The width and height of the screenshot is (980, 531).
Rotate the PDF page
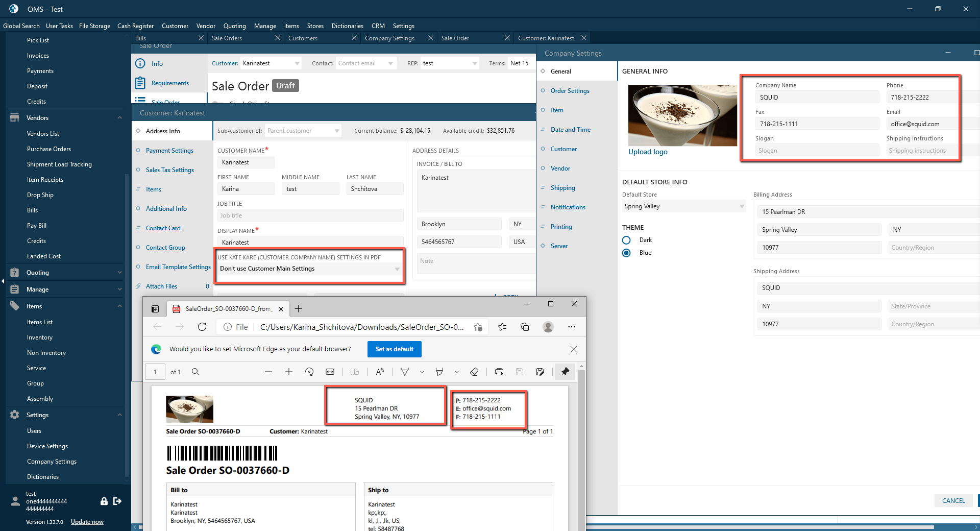point(309,372)
